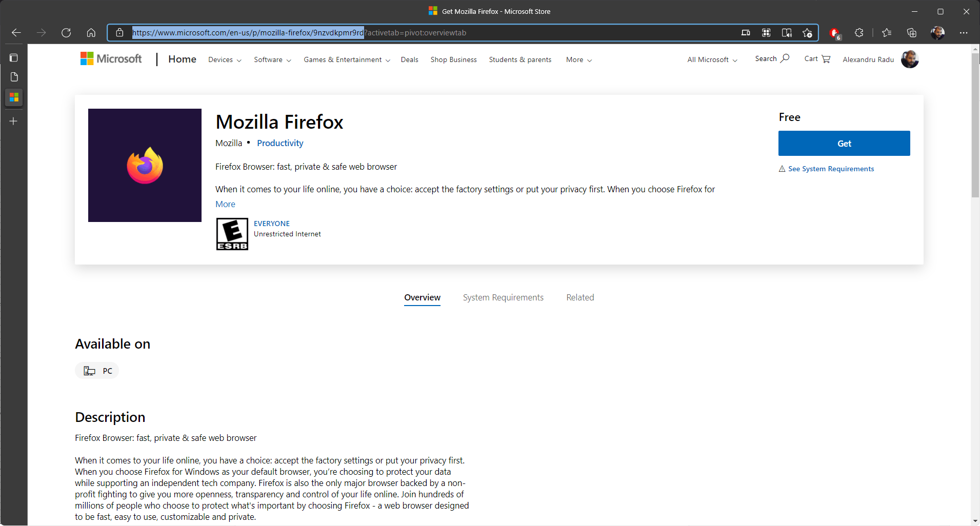Viewport: 980px width, 526px height.
Task: Reload the current page
Action: pyautogui.click(x=66, y=33)
